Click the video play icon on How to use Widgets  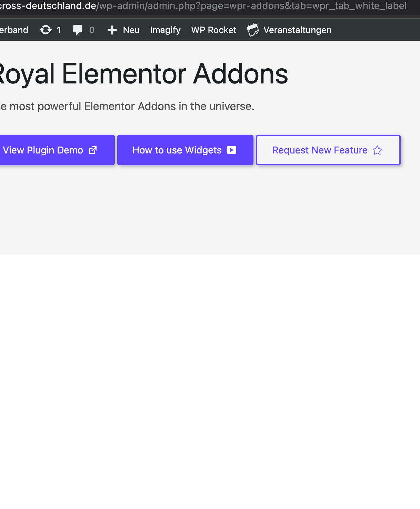coord(231,150)
